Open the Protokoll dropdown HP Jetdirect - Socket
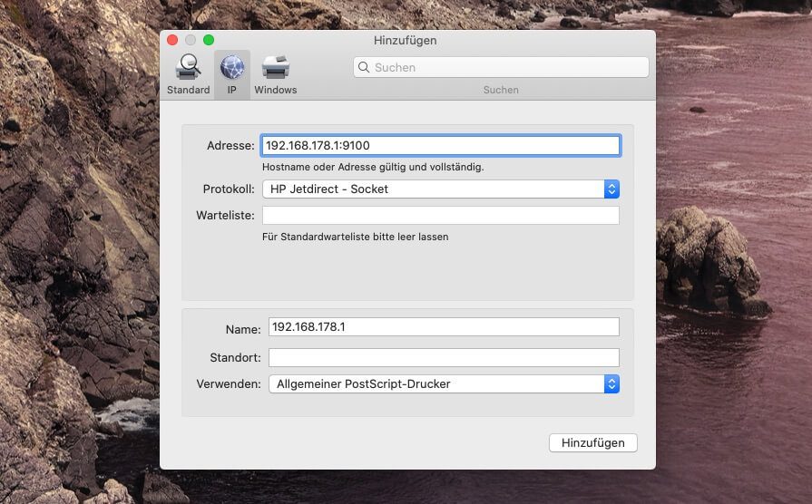Screen dimensions: 812x504 click(x=441, y=189)
